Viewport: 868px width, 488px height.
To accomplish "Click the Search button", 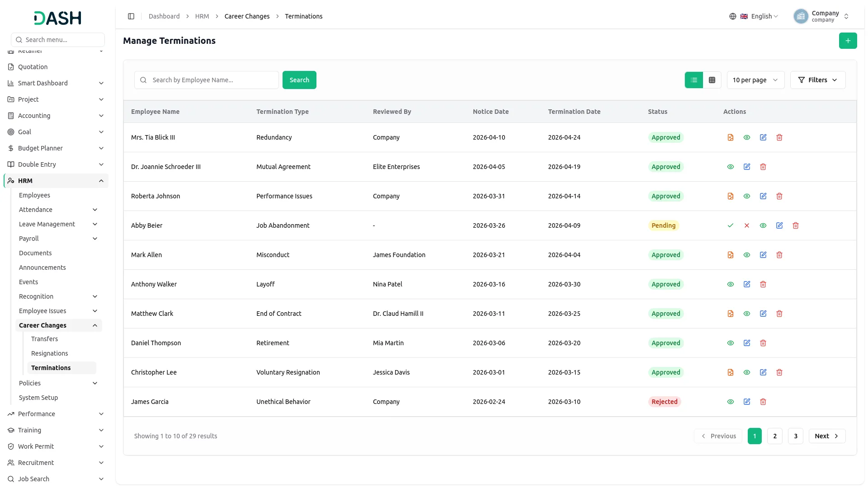I will click(x=299, y=80).
